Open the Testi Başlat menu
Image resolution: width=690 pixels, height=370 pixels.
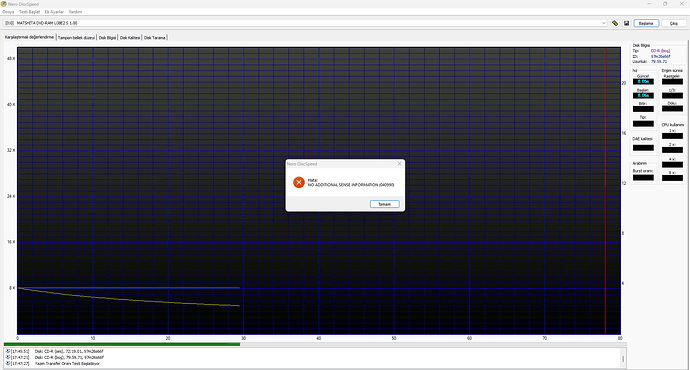click(x=29, y=12)
